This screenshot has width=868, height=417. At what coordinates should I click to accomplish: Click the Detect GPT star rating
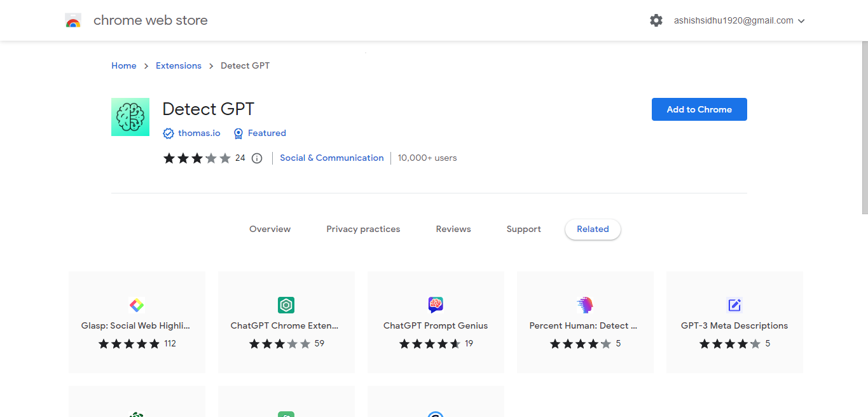(x=197, y=158)
